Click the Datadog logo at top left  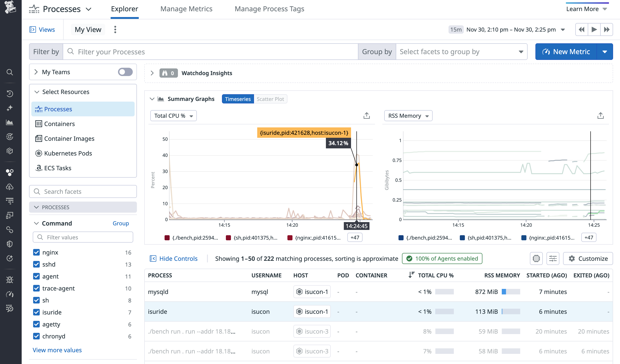pyautogui.click(x=10, y=7)
